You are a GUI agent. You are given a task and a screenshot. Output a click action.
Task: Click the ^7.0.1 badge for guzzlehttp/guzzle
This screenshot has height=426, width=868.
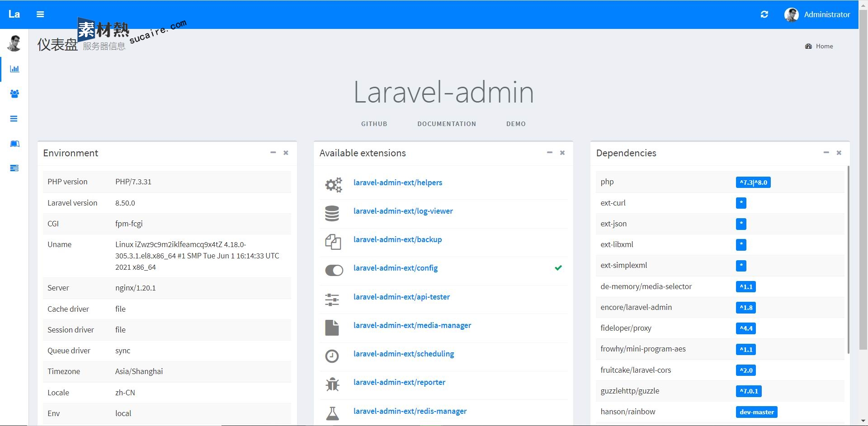tap(749, 391)
